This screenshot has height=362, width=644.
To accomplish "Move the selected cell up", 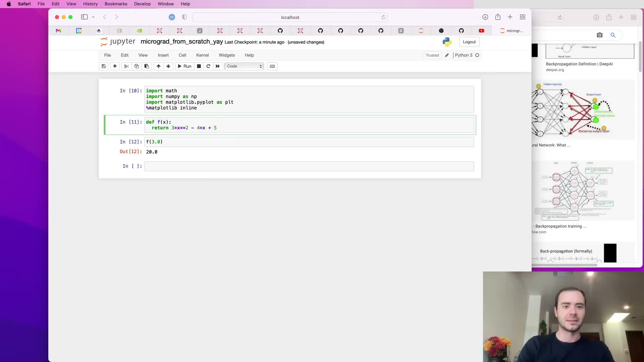I will [x=158, y=66].
